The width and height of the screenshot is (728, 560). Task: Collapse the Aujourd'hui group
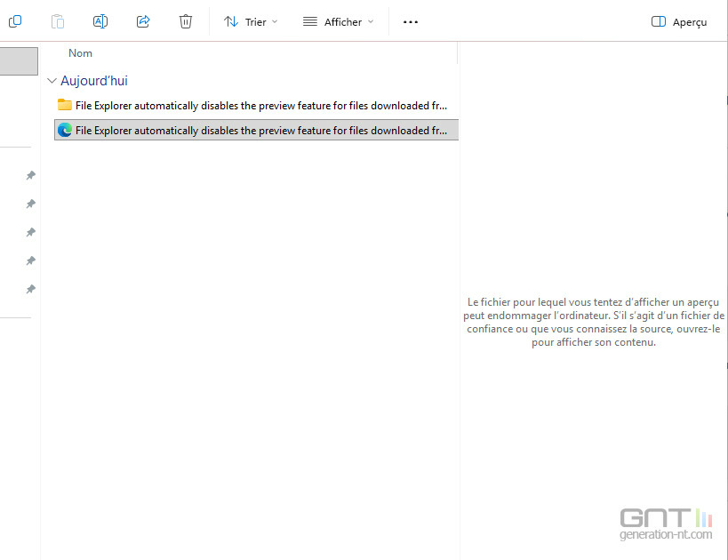[x=52, y=81]
